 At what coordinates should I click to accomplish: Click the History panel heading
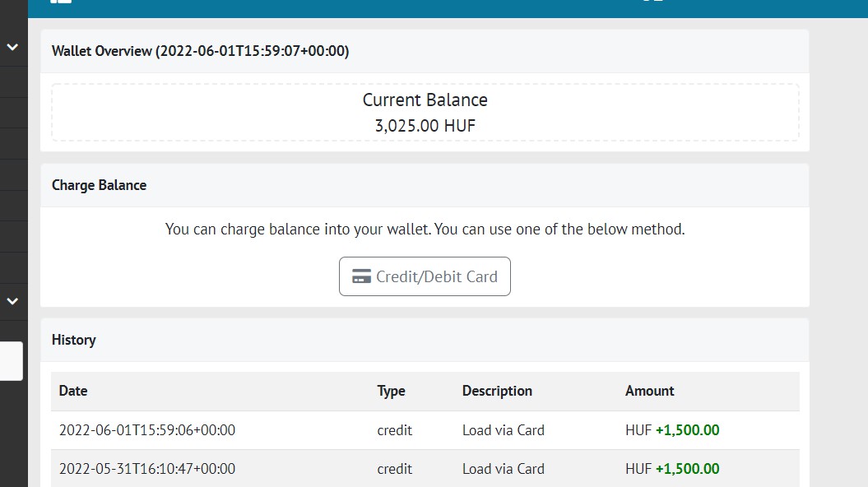[x=73, y=340]
